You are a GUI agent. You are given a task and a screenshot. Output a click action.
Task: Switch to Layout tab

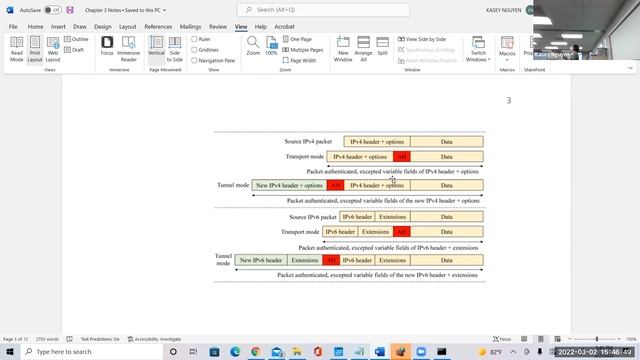click(128, 27)
